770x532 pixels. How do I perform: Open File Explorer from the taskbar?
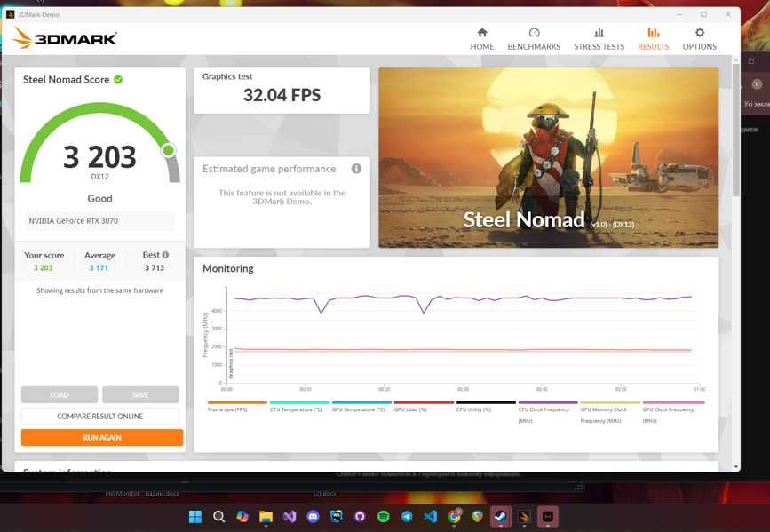pyautogui.click(x=266, y=516)
